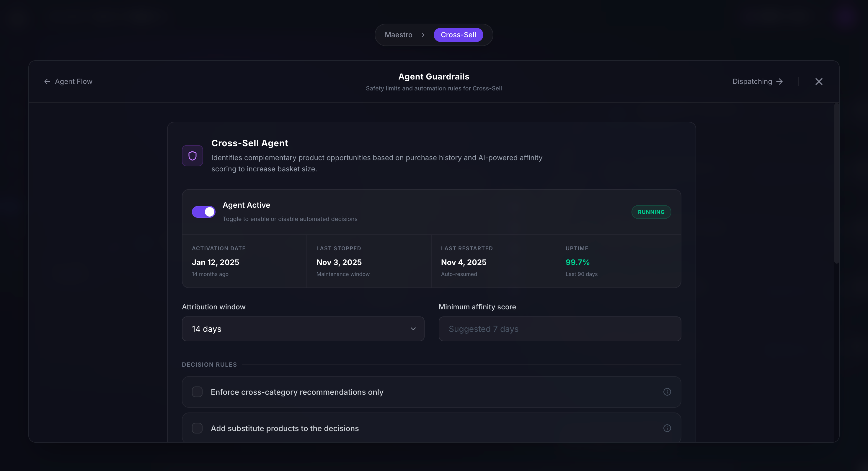The image size is (868, 471).
Task: Check Enforce cross-category recommendations only
Action: coord(197,392)
